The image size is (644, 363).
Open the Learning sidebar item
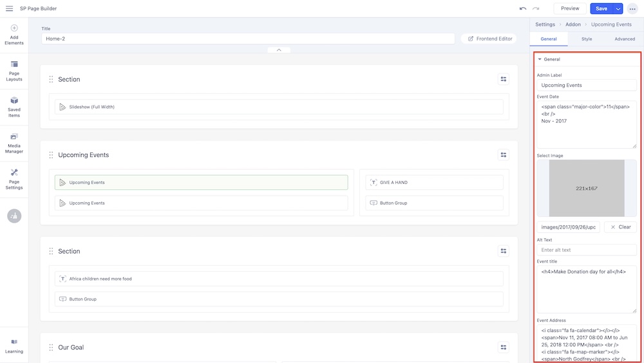click(14, 346)
